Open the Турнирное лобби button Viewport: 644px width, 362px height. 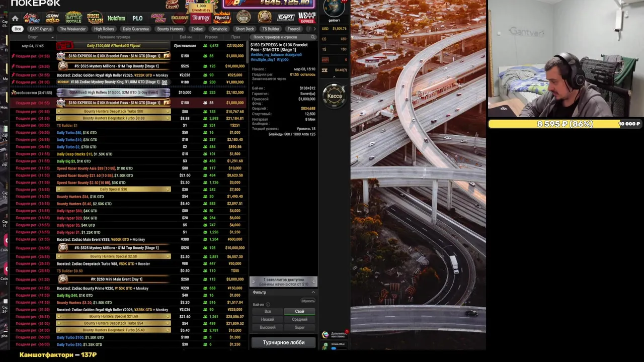click(283, 342)
